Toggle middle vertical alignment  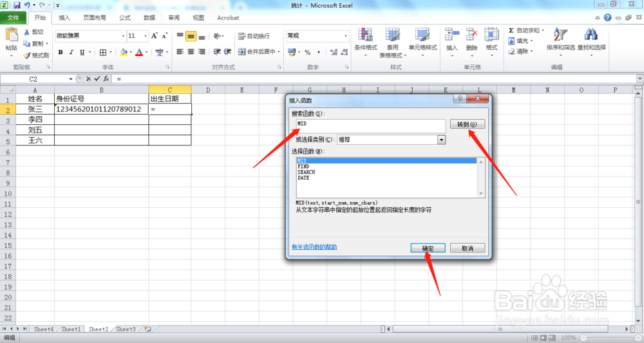click(191, 36)
